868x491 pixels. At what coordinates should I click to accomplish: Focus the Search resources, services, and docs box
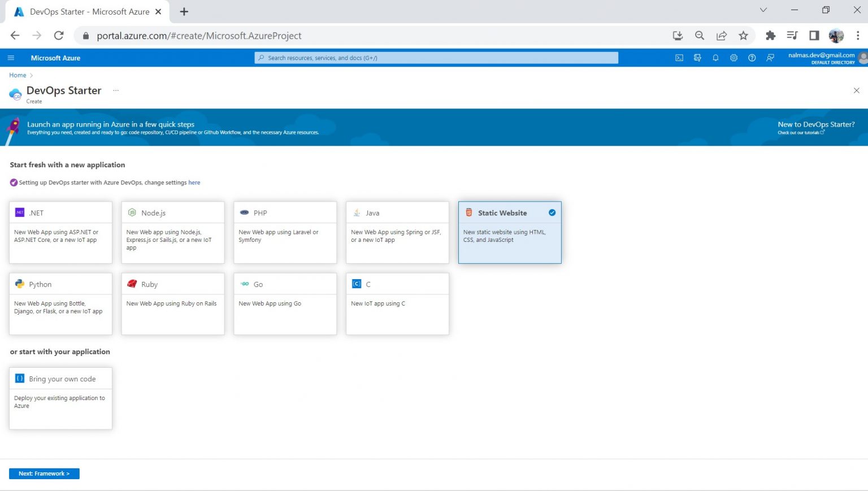point(436,58)
